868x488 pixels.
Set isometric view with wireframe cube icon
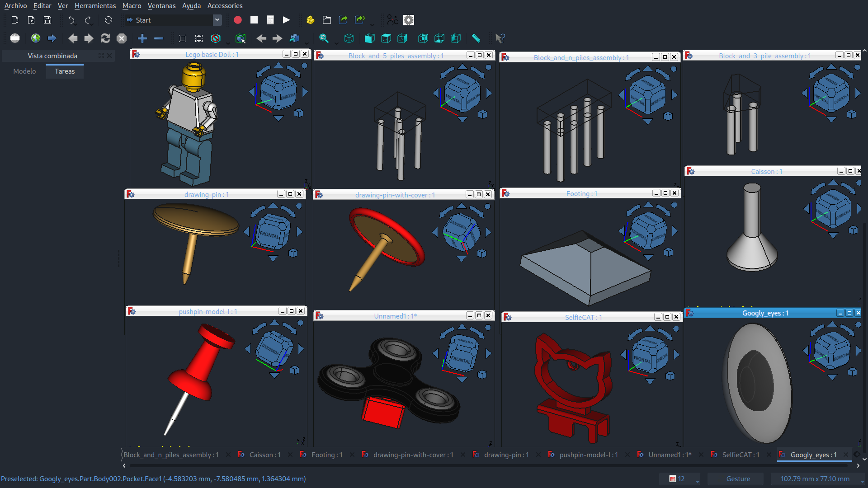349,38
